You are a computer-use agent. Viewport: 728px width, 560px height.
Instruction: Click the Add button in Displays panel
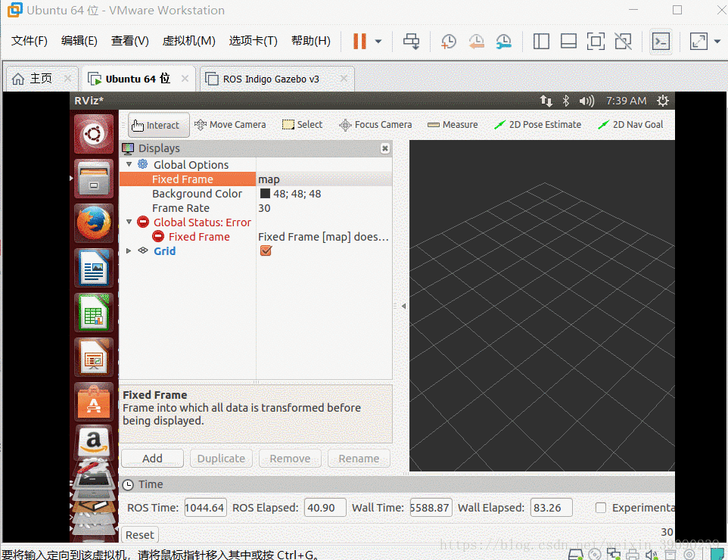click(151, 458)
